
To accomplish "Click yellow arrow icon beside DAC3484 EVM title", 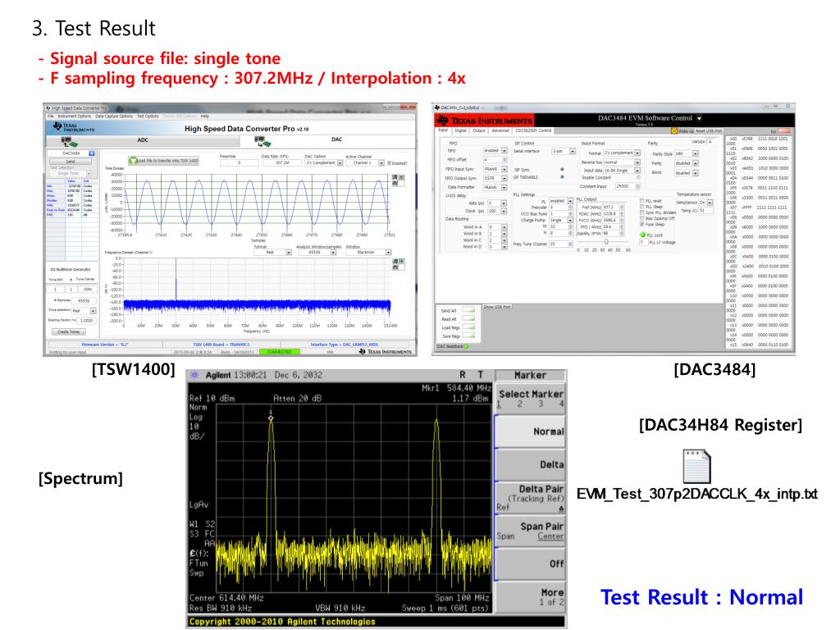I will [700, 118].
